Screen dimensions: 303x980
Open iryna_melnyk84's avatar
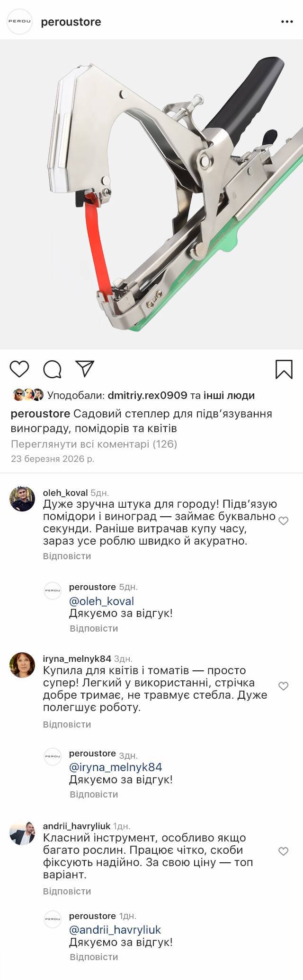[x=22, y=665]
